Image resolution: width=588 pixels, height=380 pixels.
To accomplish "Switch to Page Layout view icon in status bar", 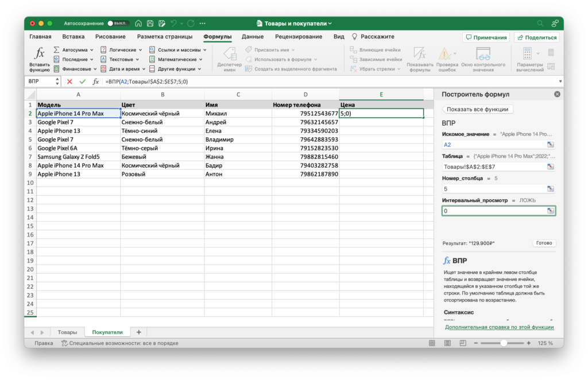I will 447,343.
